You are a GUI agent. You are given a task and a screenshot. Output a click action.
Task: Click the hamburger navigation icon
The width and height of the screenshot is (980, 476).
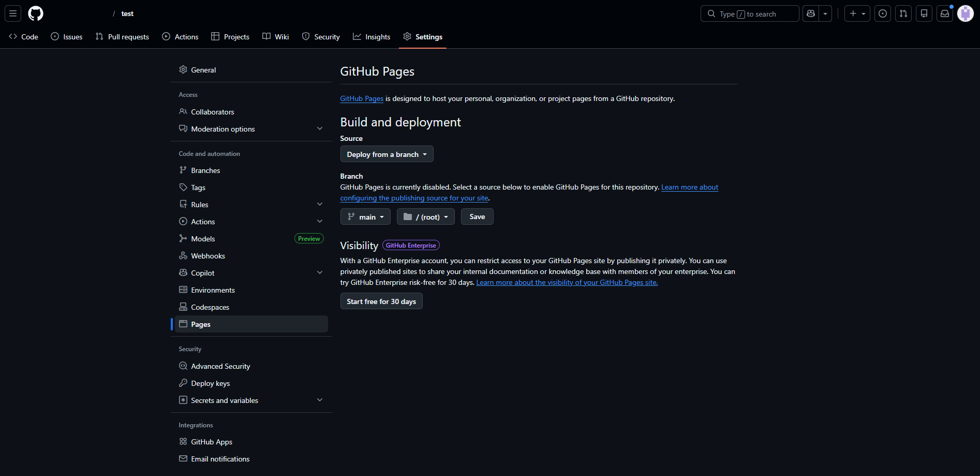13,13
